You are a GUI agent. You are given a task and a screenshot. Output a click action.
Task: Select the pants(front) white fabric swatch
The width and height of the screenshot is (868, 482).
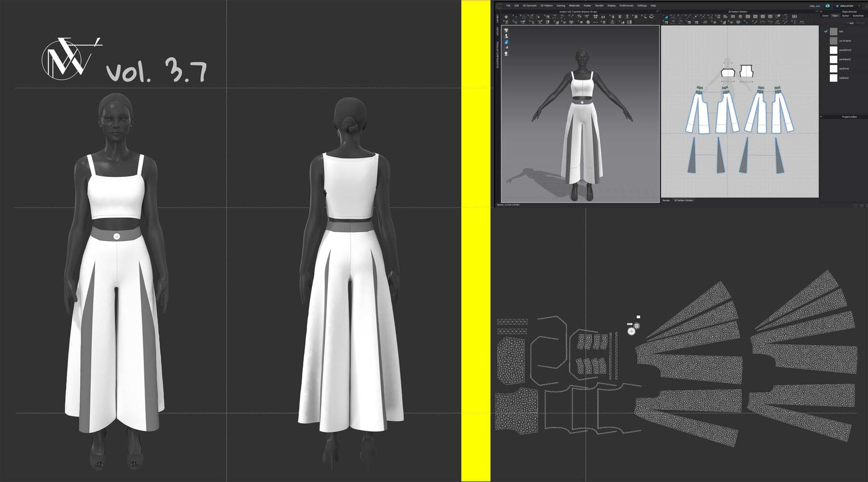pos(833,50)
